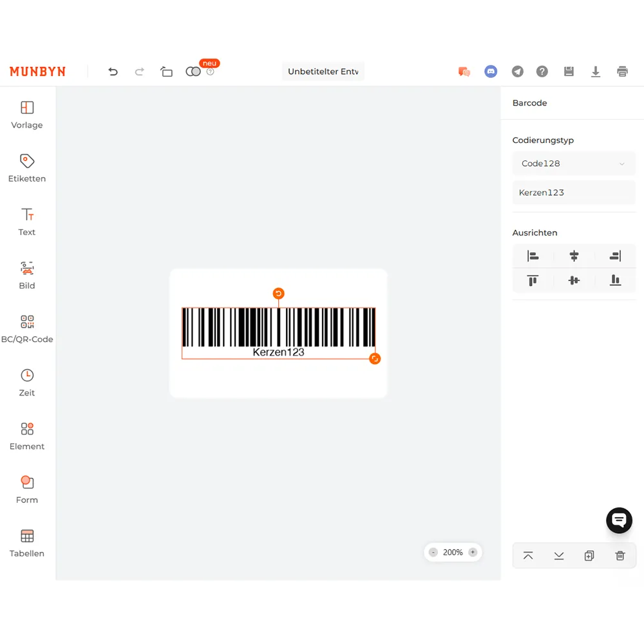Duplicate the selected barcode
The height and width of the screenshot is (644, 644).
pos(589,556)
